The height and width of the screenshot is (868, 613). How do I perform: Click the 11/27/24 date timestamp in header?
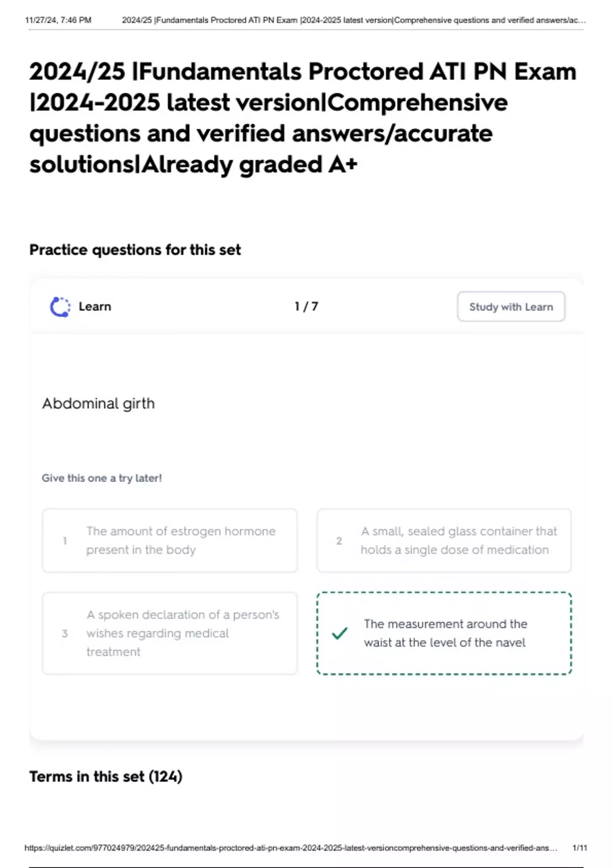point(58,20)
